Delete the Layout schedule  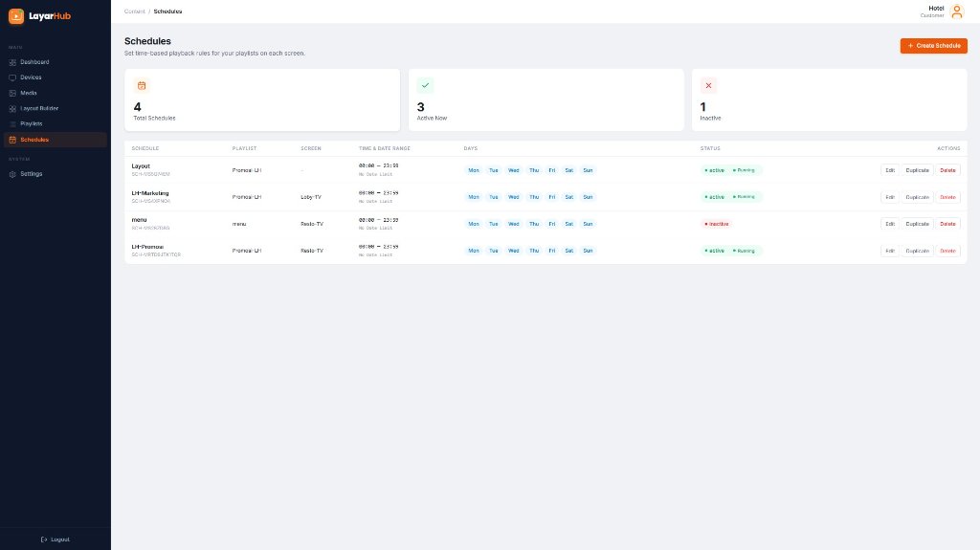(x=947, y=170)
